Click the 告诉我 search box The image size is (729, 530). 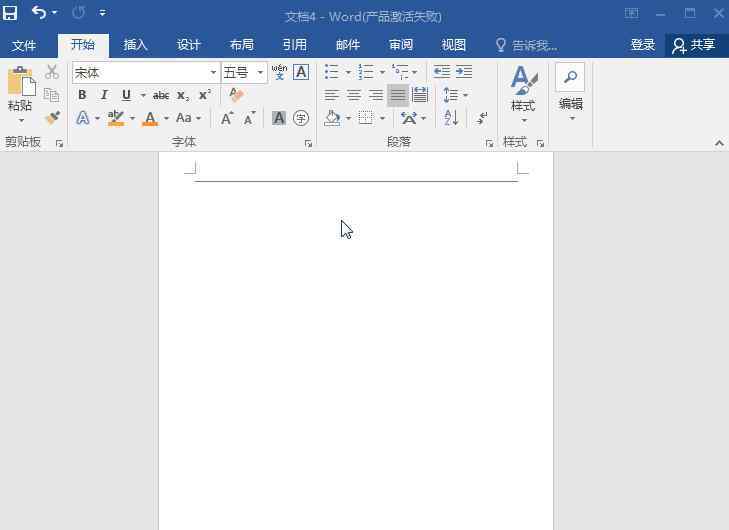[527, 45]
